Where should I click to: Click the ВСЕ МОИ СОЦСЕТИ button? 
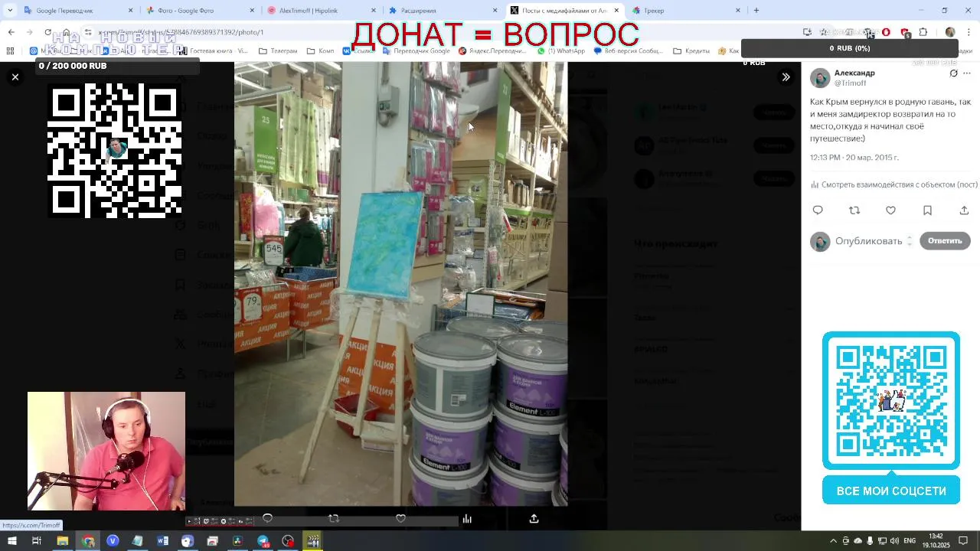[x=891, y=491]
